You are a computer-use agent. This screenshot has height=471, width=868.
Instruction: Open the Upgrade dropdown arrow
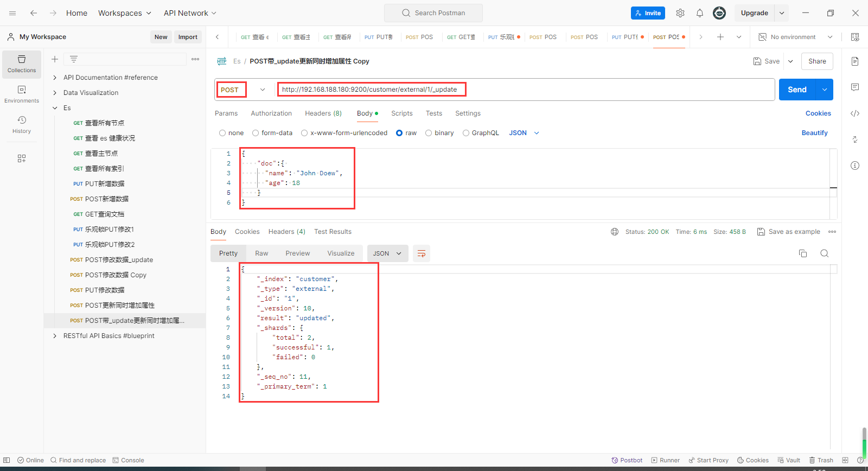[782, 13]
